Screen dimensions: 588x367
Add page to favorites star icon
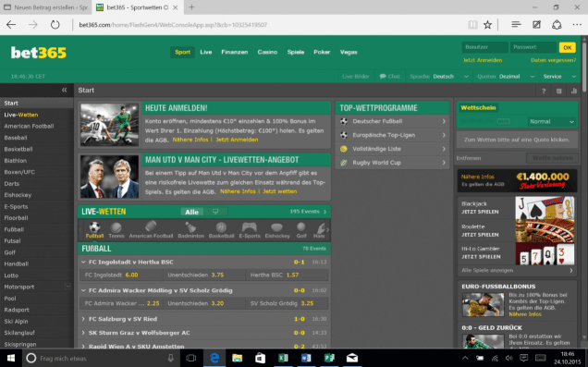(x=487, y=25)
